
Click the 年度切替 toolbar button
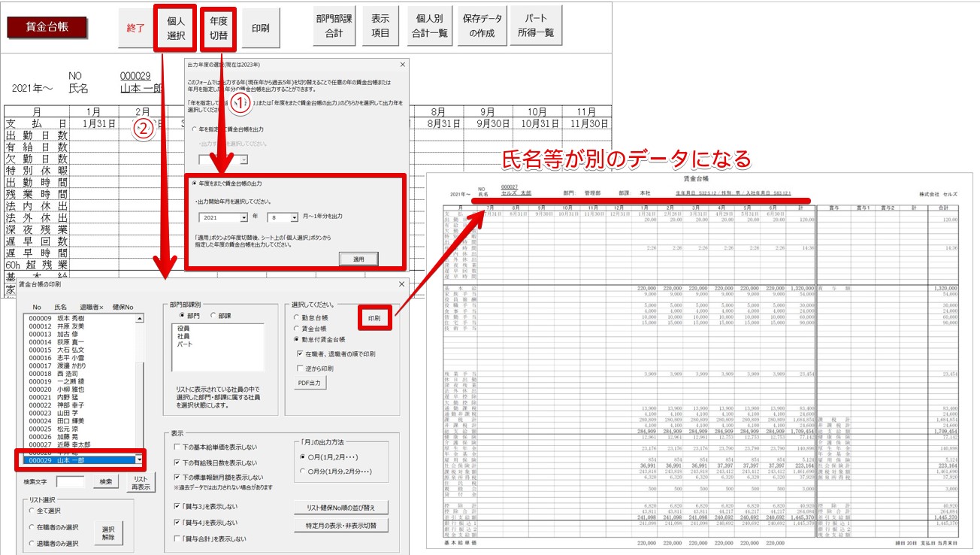[219, 28]
